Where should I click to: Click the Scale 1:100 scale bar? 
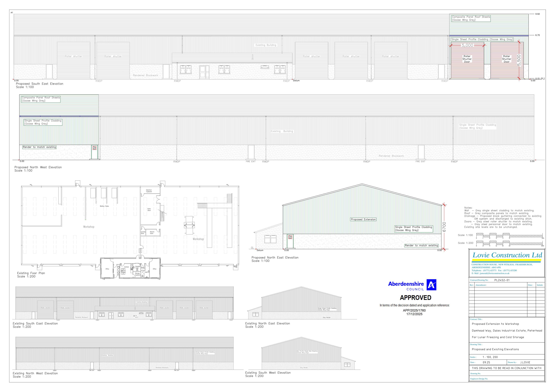click(510, 236)
